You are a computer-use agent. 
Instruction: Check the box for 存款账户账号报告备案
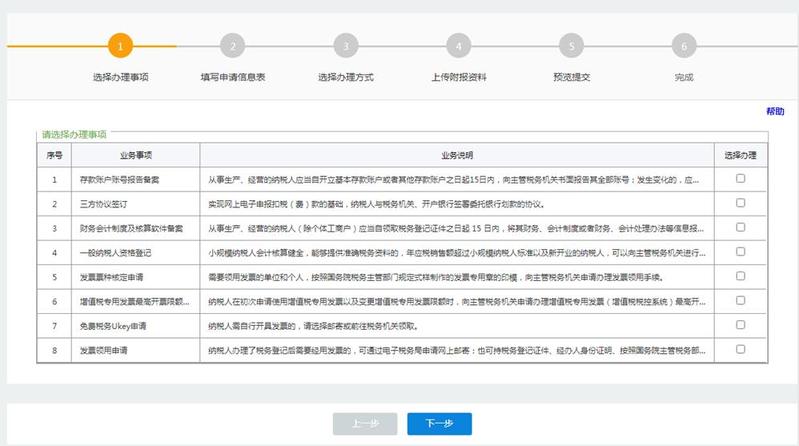click(x=740, y=179)
